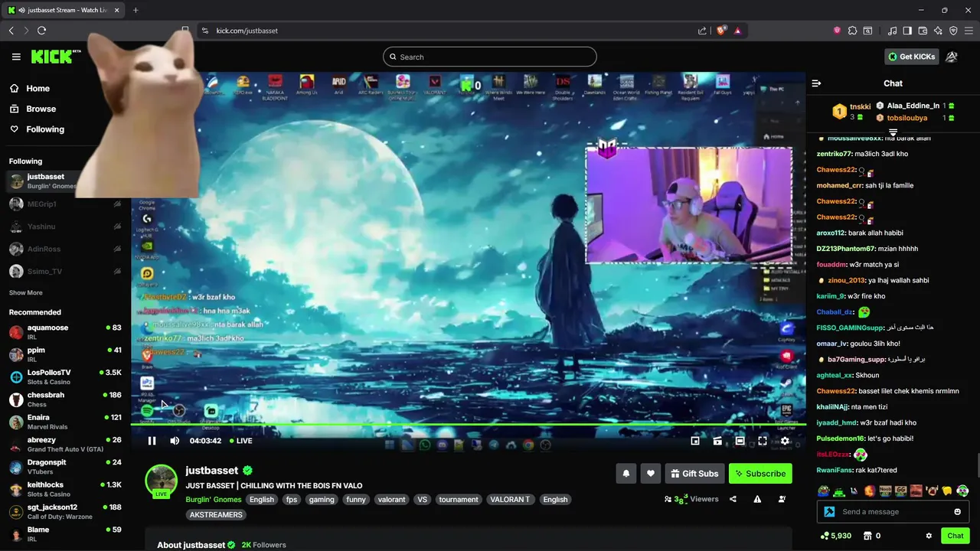Report the stream with warning triangle
Image resolution: width=980 pixels, height=551 pixels.
pyautogui.click(x=757, y=499)
